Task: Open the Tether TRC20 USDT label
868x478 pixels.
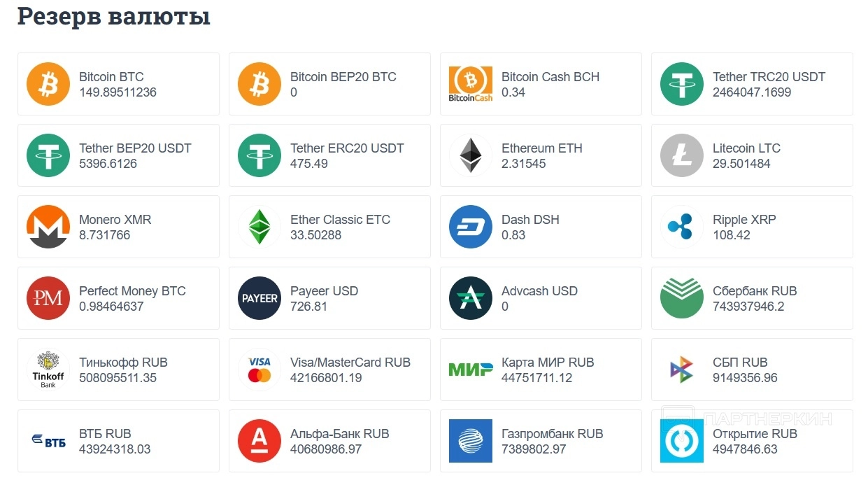Action: pos(769,77)
